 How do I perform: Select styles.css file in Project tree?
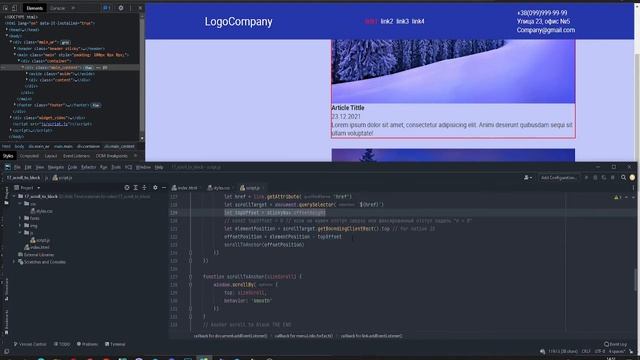[x=41, y=211]
